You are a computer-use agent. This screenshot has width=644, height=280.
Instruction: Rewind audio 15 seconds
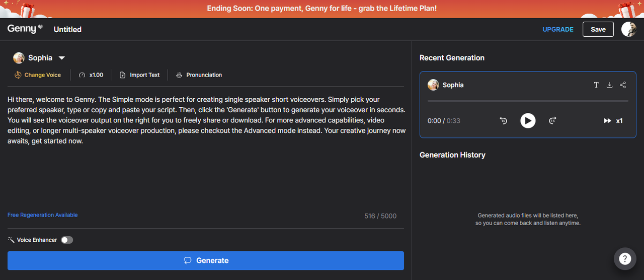(x=503, y=121)
